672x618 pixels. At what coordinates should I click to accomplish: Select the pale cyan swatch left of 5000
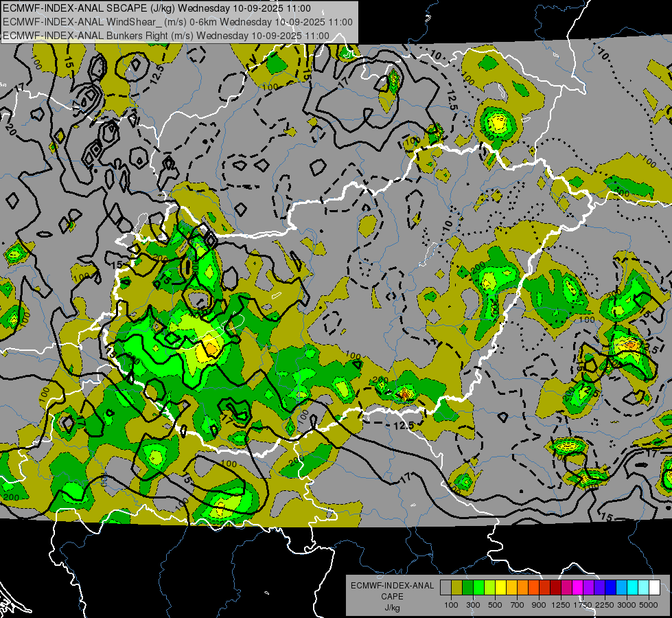(x=644, y=588)
